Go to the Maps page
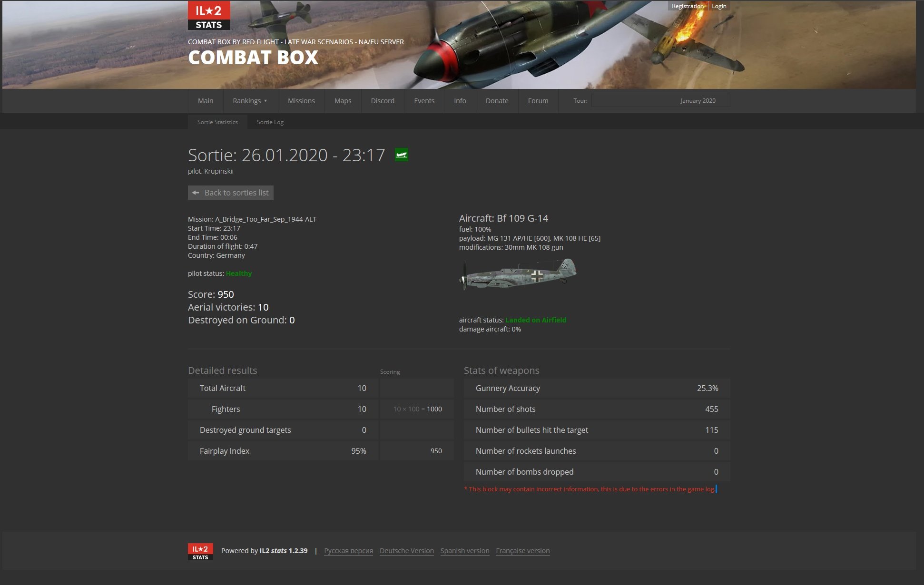924x585 pixels. [x=343, y=101]
